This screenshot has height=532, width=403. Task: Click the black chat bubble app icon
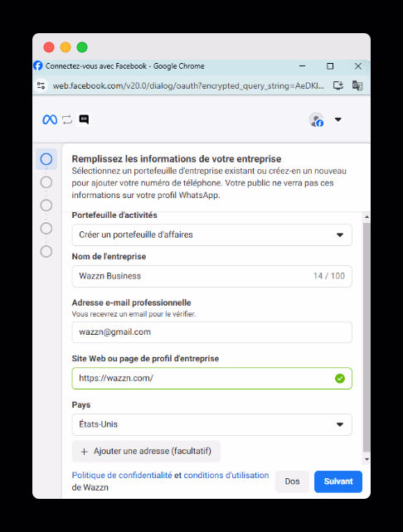pyautogui.click(x=84, y=119)
